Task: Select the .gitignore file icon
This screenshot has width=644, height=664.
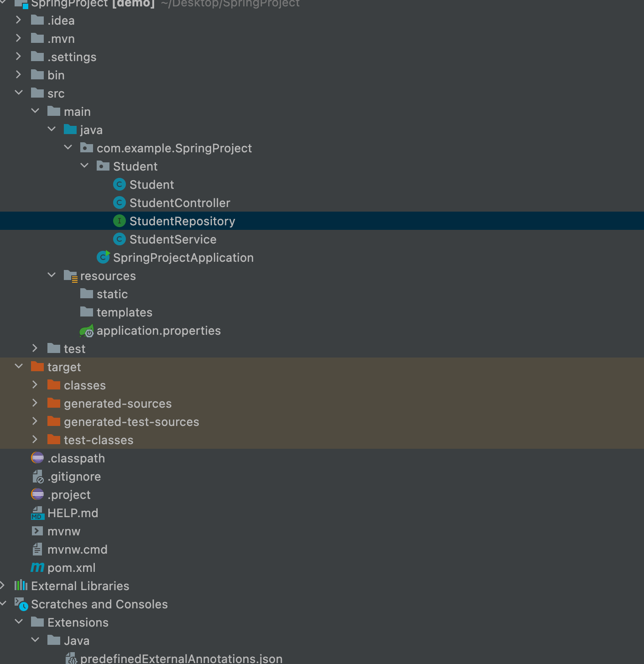Action: point(38,476)
